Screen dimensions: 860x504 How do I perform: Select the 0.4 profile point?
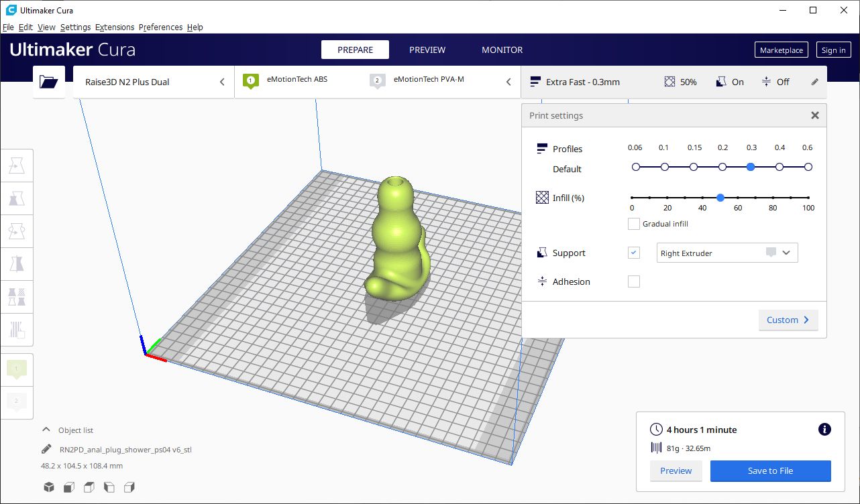[780, 167]
